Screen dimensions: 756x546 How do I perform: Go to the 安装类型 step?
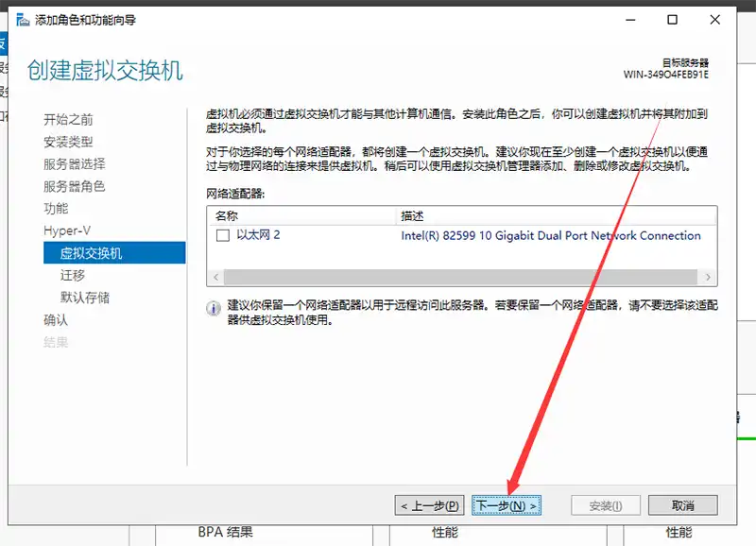68,142
